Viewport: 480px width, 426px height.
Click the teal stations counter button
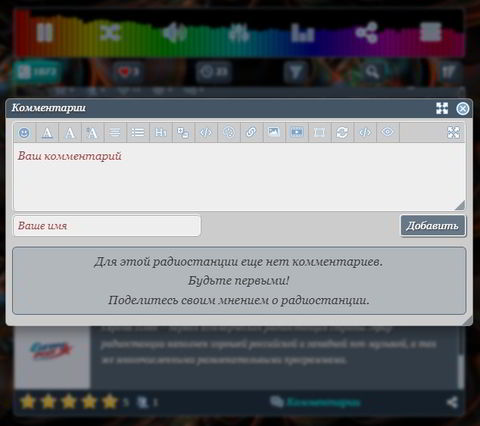[37, 72]
